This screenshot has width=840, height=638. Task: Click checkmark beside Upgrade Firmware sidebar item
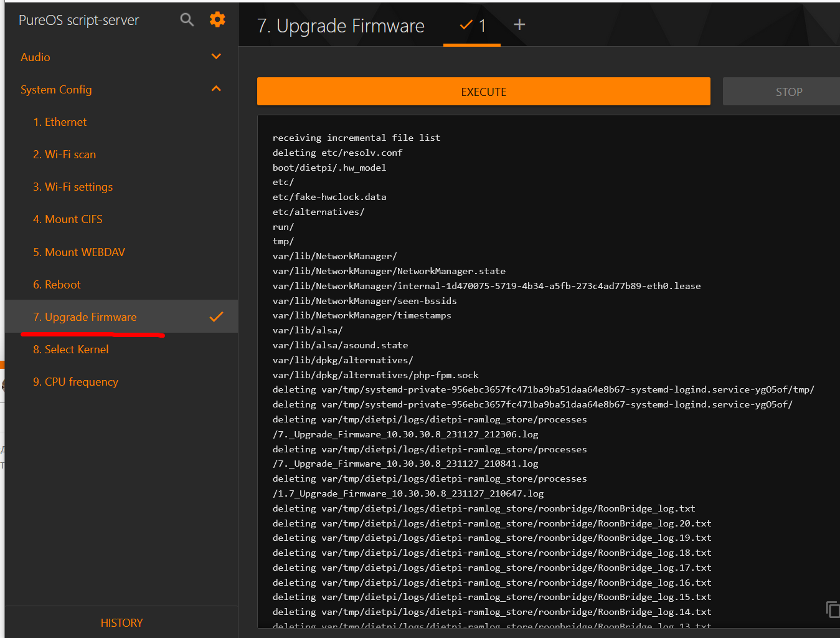coord(216,317)
